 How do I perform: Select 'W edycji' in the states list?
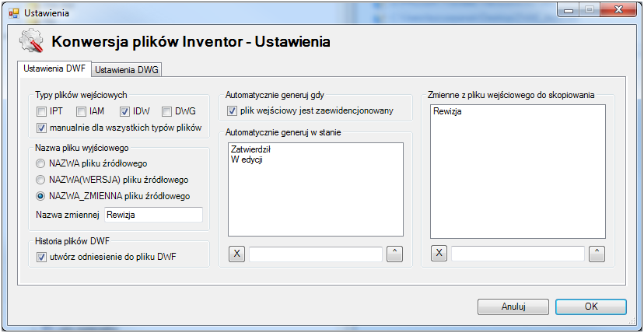pyautogui.click(x=247, y=159)
